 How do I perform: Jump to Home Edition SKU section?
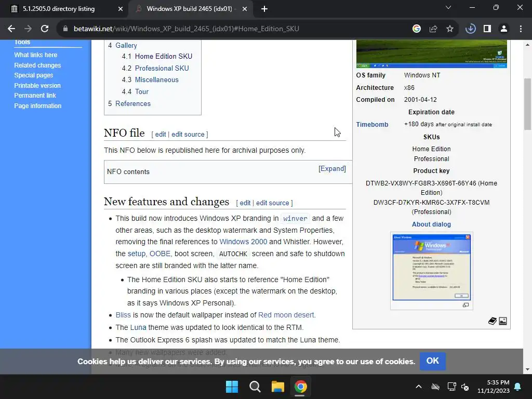[164, 56]
